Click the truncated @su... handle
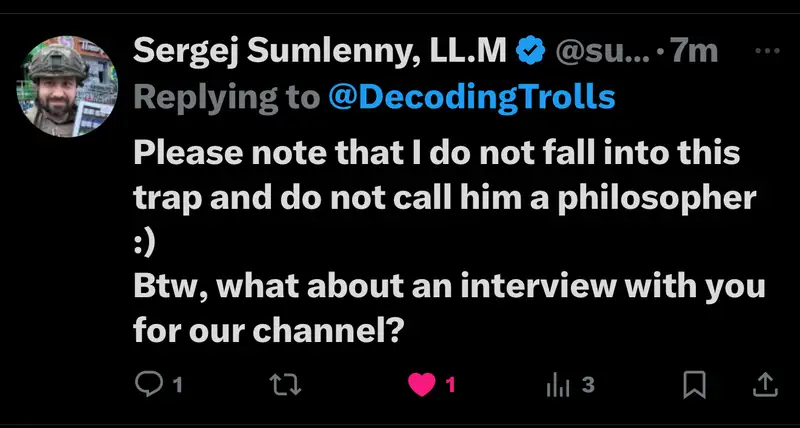800x428 pixels. tap(599, 51)
